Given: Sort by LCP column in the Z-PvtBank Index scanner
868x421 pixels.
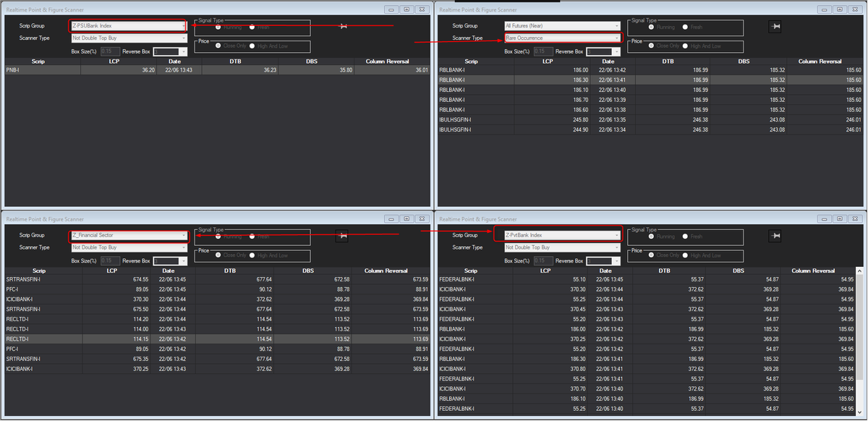Looking at the screenshot, I should [546, 271].
